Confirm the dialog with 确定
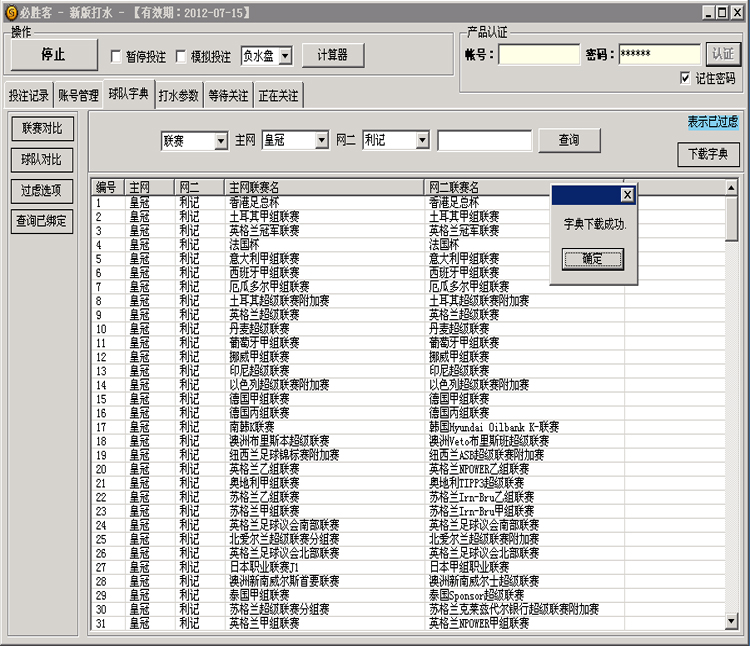750x646 pixels. 592,259
